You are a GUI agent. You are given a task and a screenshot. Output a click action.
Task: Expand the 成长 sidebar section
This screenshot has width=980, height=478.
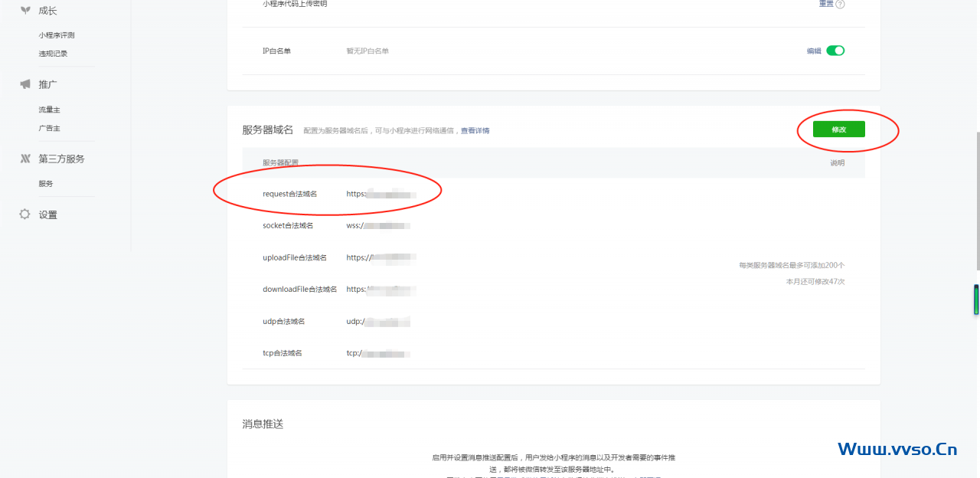pyautogui.click(x=48, y=11)
